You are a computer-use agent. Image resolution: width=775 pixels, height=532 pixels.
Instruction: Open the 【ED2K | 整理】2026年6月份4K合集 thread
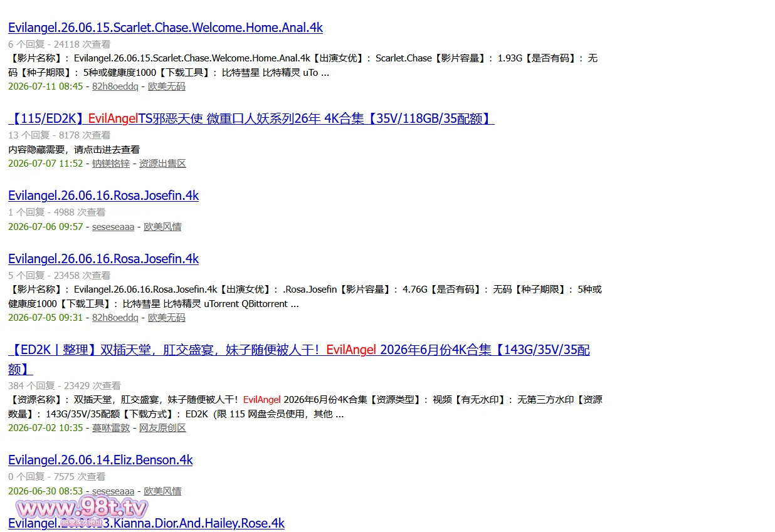[299, 359]
